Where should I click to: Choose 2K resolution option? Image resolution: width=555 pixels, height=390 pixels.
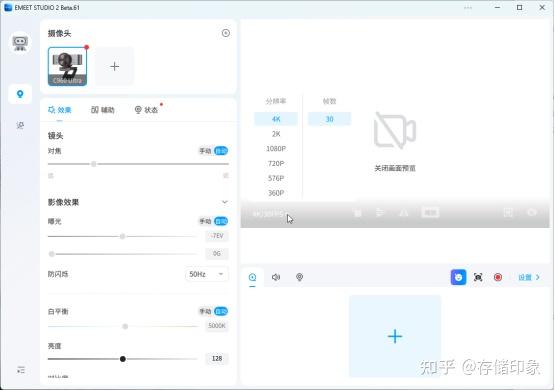pyautogui.click(x=276, y=134)
